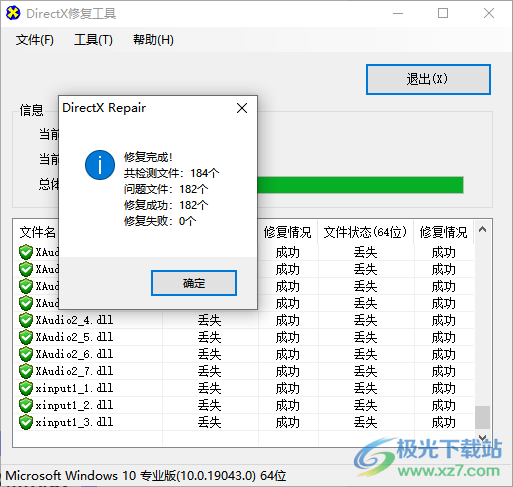Image resolution: width=513 pixels, height=487 pixels.
Task: Maximize the DirectX修复工具 window
Action: click(x=443, y=13)
